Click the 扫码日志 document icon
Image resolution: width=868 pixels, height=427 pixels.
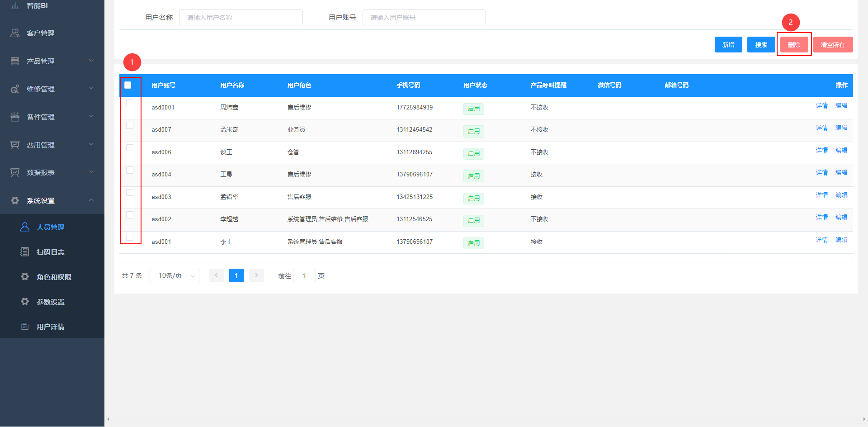pyautogui.click(x=25, y=252)
